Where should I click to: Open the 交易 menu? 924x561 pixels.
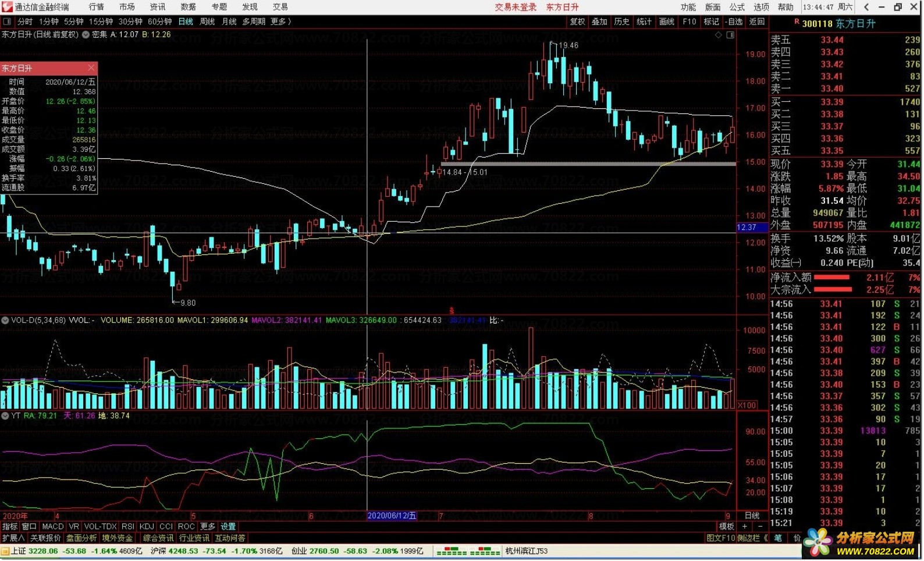click(280, 7)
